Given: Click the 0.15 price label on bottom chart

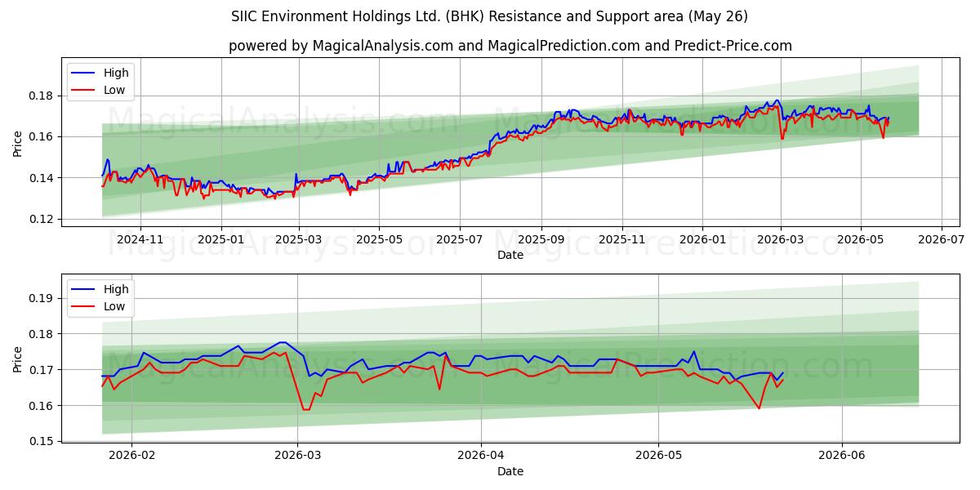Looking at the screenshot, I should coord(42,441).
